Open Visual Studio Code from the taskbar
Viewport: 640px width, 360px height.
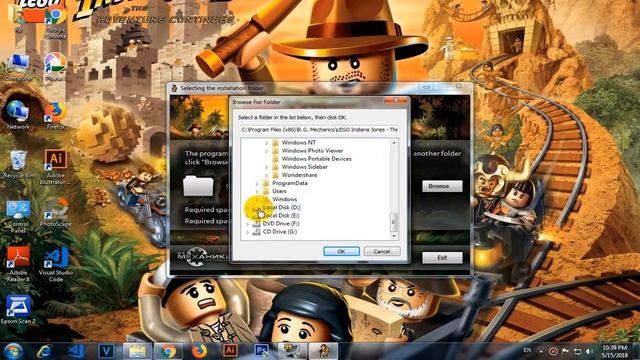76,351
